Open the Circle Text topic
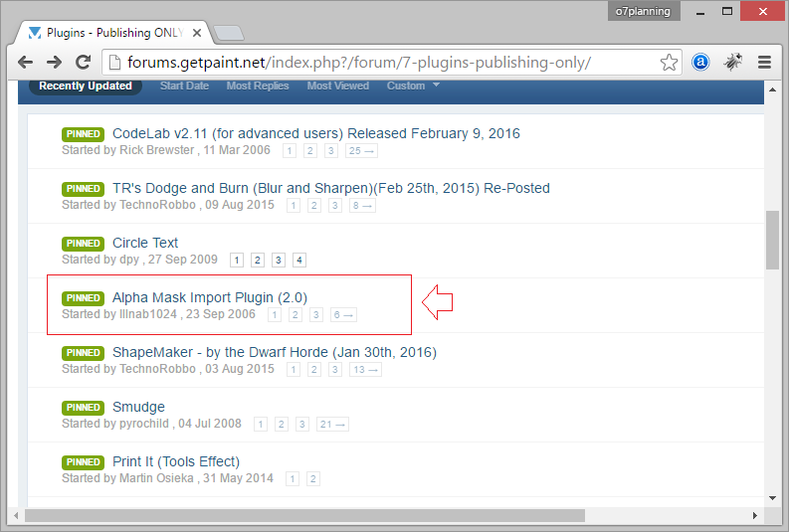This screenshot has height=532, width=789. click(x=145, y=243)
